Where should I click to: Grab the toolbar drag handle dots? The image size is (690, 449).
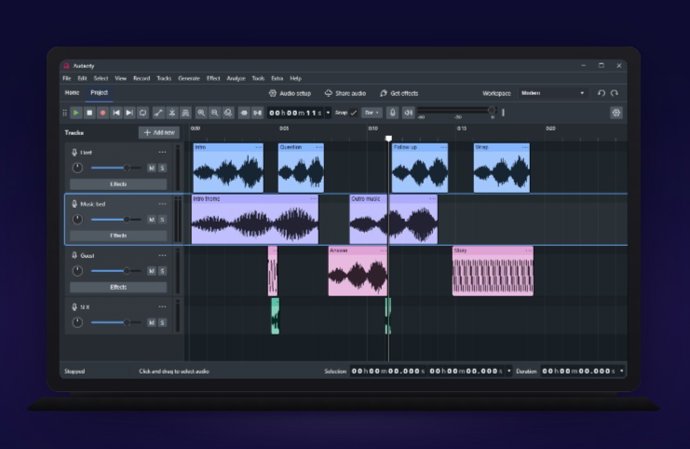(65, 113)
